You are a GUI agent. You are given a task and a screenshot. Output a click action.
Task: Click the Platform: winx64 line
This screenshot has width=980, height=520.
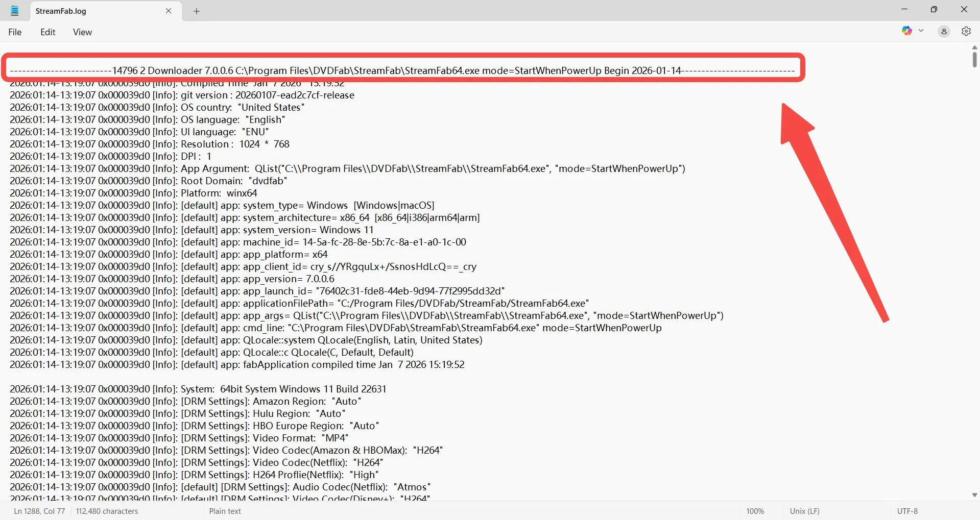click(133, 193)
